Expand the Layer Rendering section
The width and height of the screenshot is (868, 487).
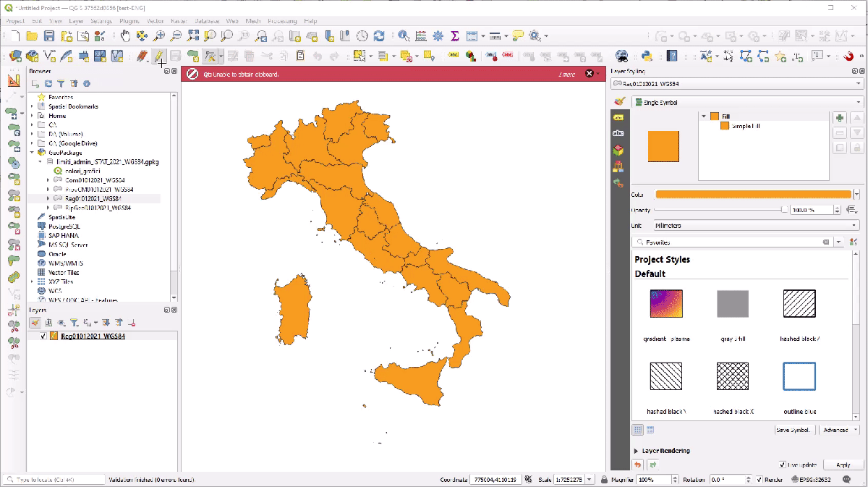637,450
